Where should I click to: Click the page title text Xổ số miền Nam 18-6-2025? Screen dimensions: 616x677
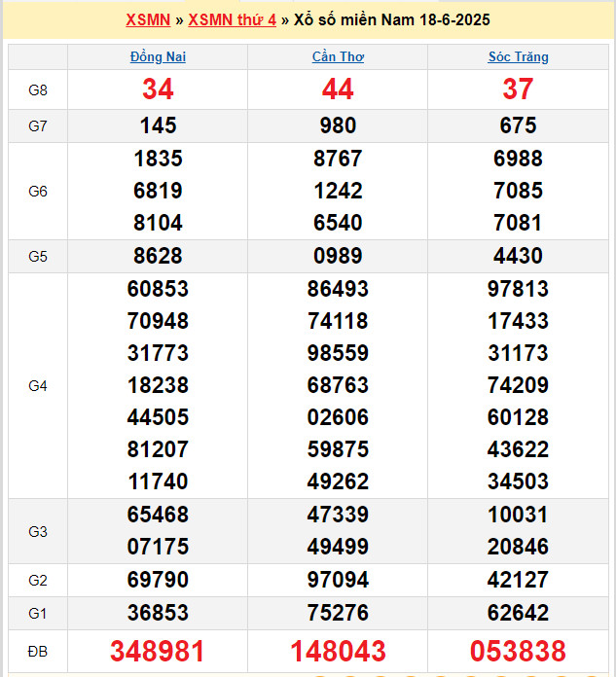[392, 19]
